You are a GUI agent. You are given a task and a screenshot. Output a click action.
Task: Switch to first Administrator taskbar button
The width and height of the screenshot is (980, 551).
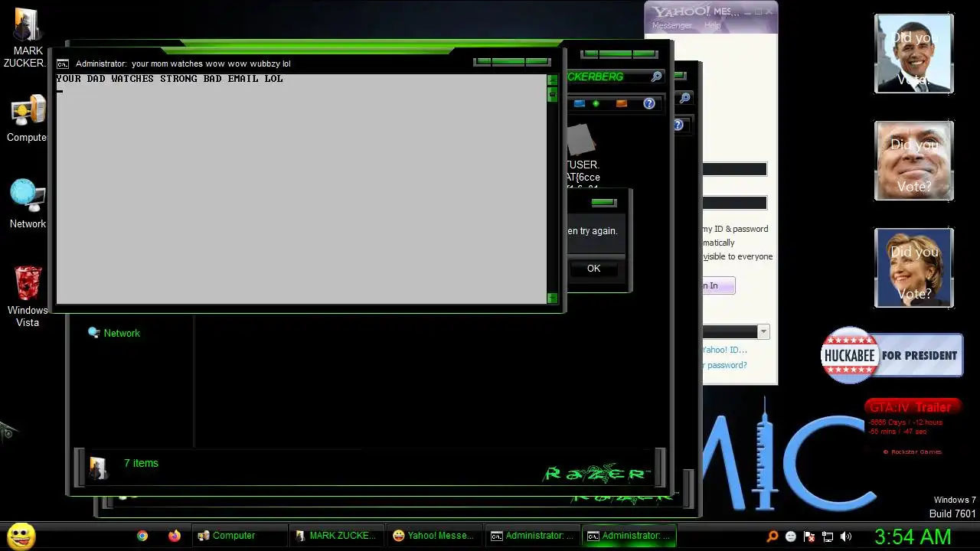point(532,536)
